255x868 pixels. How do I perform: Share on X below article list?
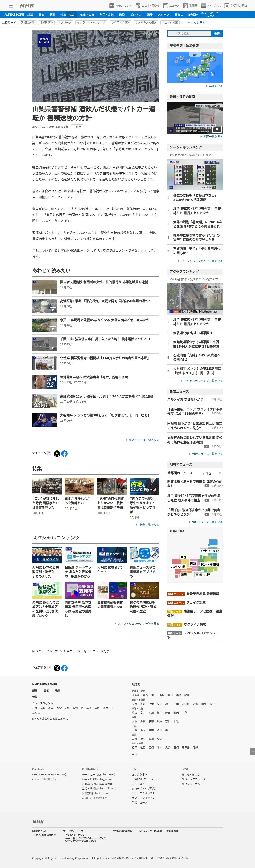57,453
